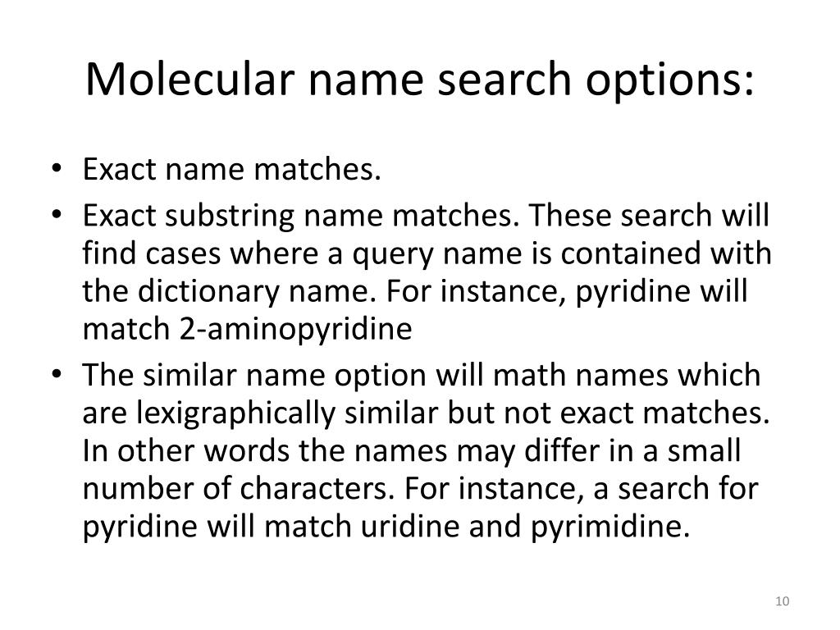Click the bullet point before 'Exact substring name matches'
840x630 pixels.
pos(57,214)
